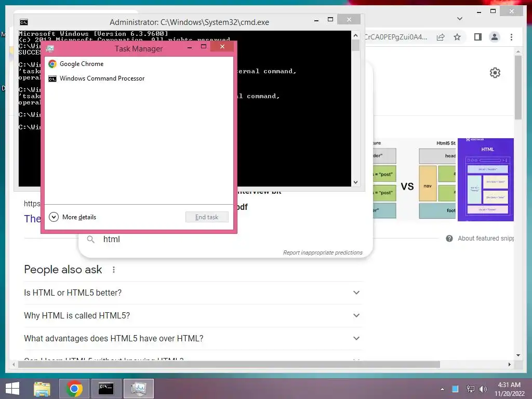Open the purple HTML structure image thumbnail

tap(486, 179)
